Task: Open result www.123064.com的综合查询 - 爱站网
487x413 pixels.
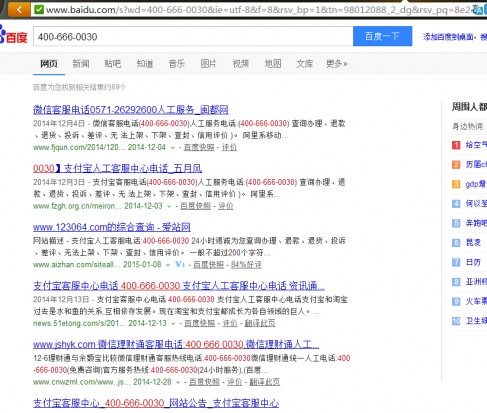Action: 112,227
